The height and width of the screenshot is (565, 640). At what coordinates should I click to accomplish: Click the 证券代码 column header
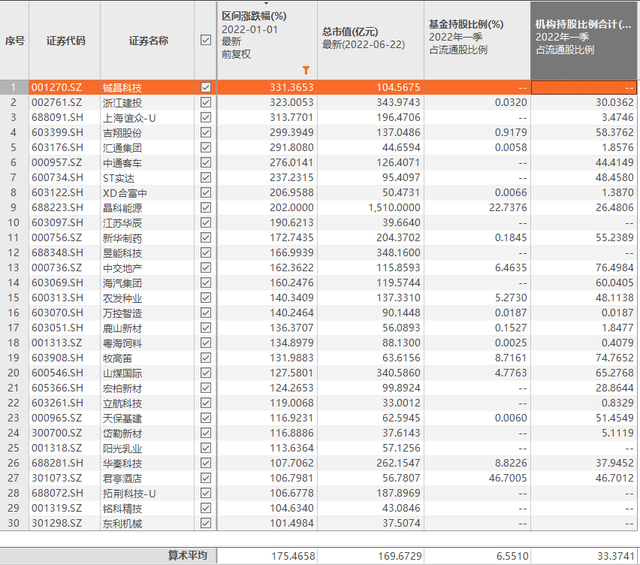(x=65, y=41)
